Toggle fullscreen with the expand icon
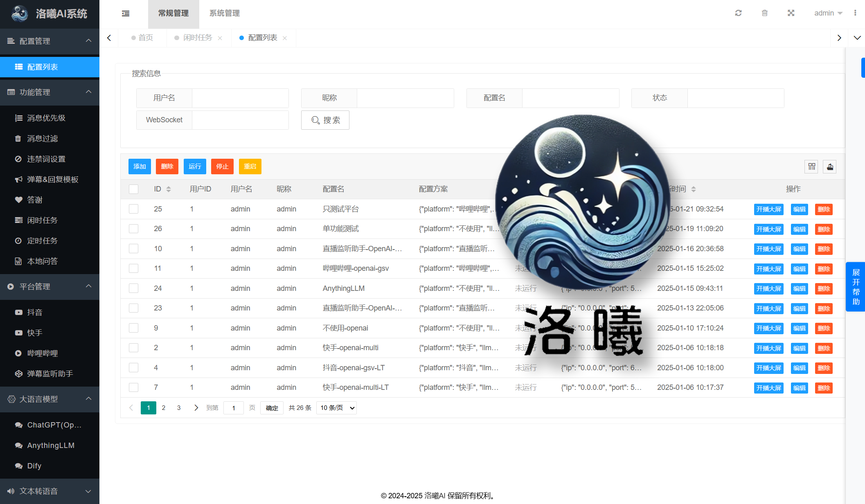Viewport: 865px width, 504px height. [x=791, y=13]
